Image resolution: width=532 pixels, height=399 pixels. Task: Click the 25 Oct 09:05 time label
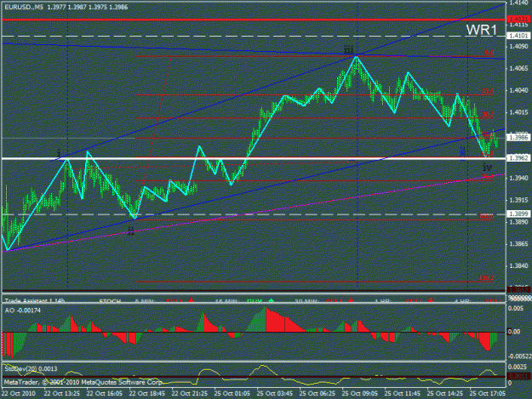click(360, 393)
